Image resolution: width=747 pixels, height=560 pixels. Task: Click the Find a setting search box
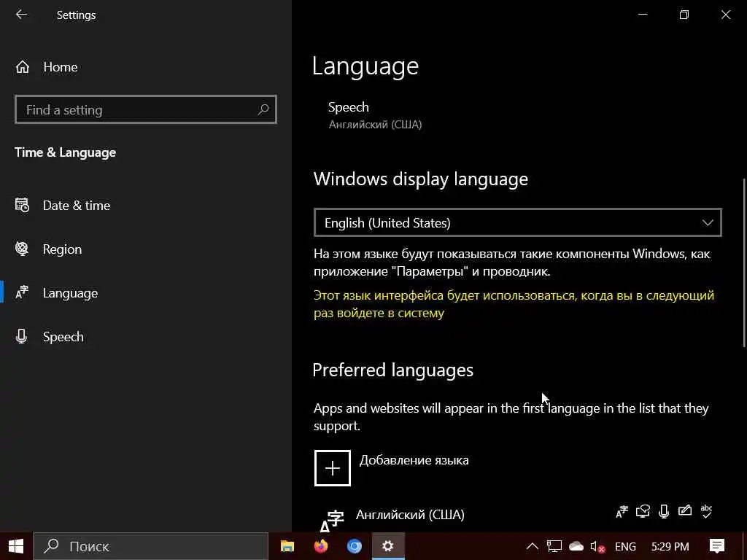[x=146, y=109]
